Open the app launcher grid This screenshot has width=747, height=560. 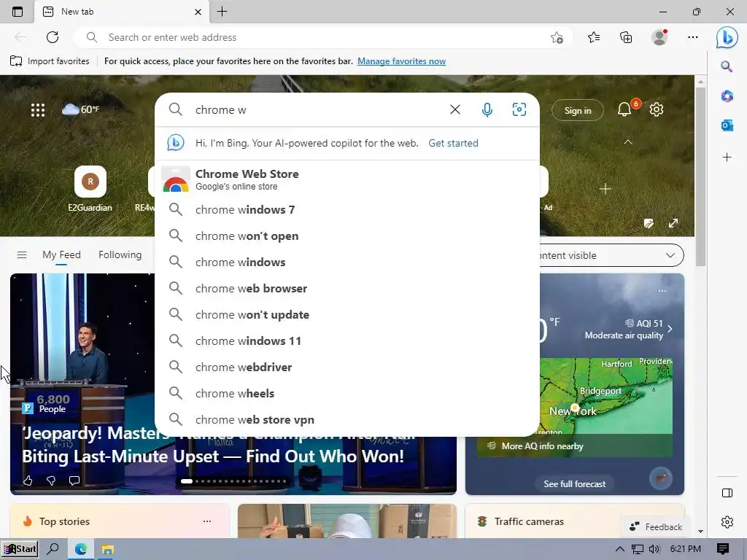coord(38,110)
